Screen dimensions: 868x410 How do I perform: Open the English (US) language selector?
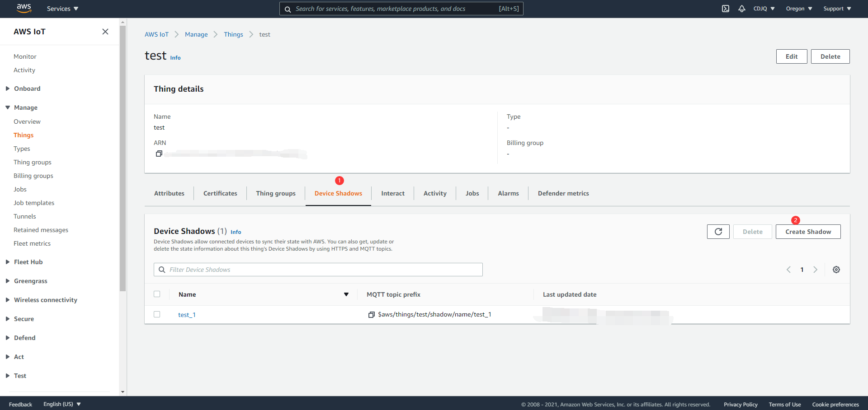pos(62,404)
